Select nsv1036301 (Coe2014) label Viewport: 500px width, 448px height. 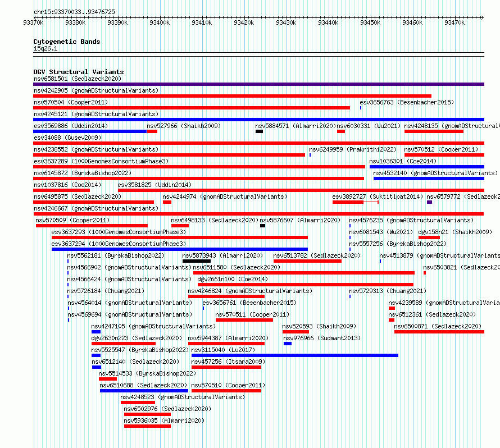click(403, 161)
